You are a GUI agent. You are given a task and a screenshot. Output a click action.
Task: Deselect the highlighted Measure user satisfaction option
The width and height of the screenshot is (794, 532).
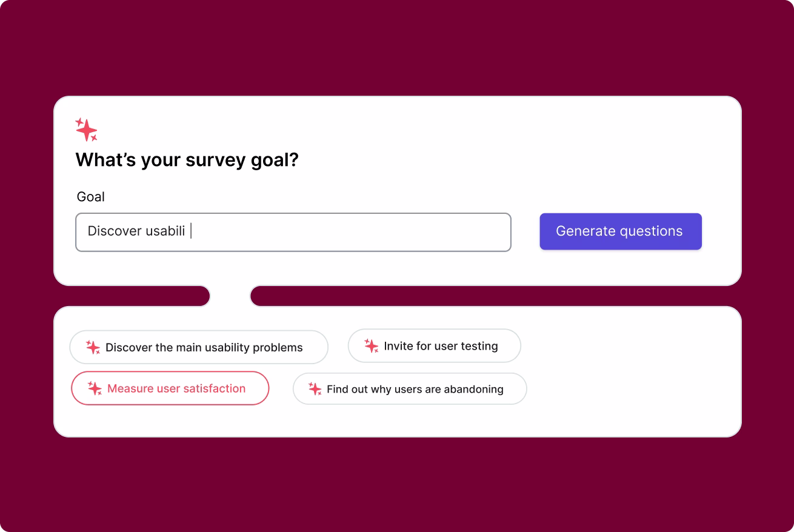click(x=170, y=388)
